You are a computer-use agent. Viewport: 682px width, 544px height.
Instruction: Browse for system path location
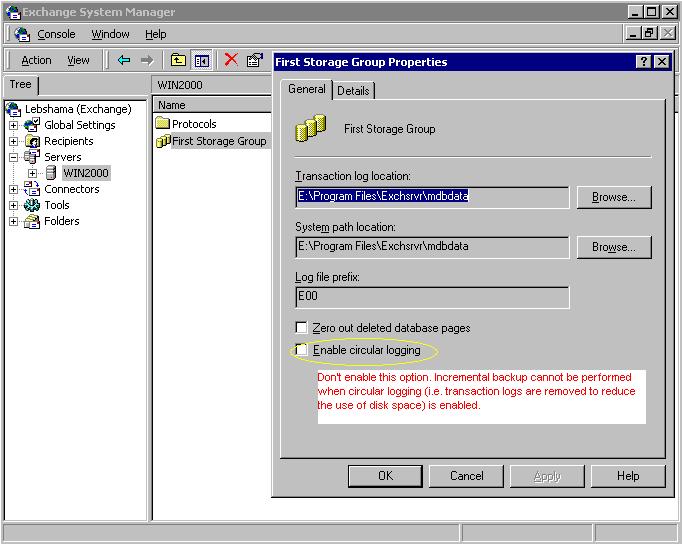614,247
